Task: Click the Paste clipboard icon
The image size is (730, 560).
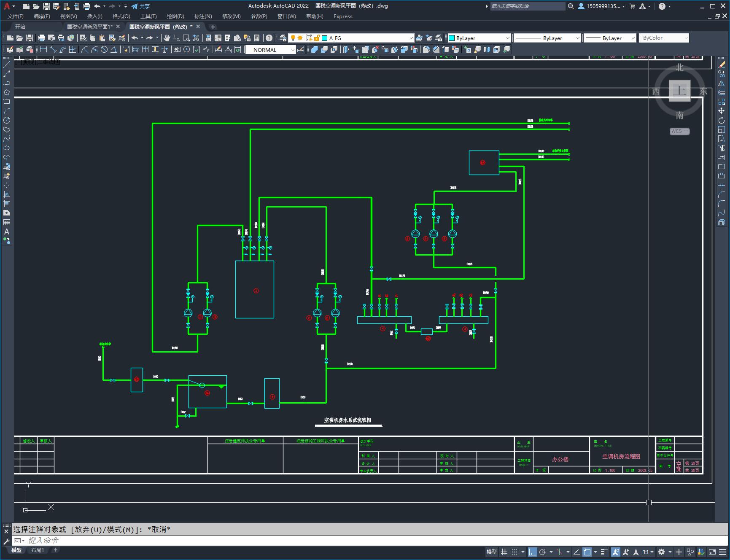Action: pyautogui.click(x=102, y=38)
